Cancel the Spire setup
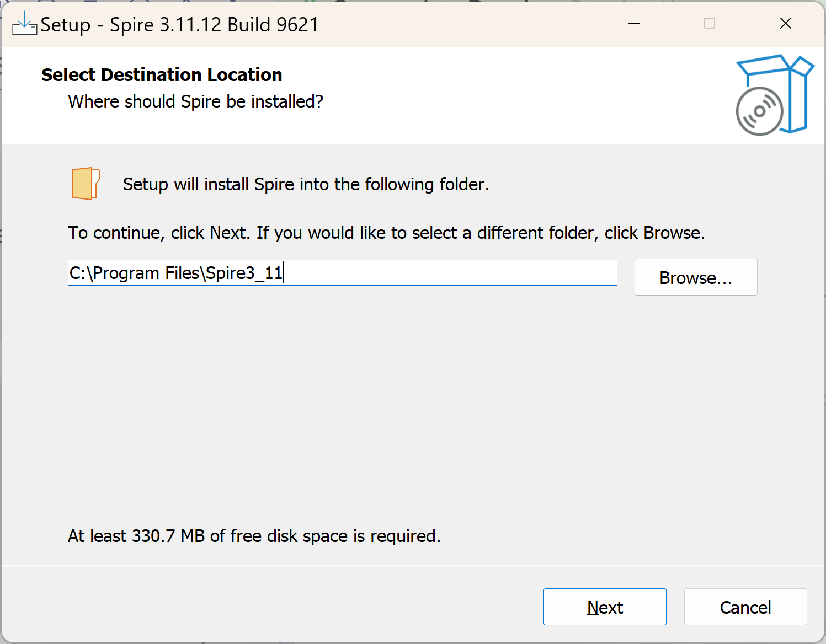Screen dimensions: 826x644 745,607
